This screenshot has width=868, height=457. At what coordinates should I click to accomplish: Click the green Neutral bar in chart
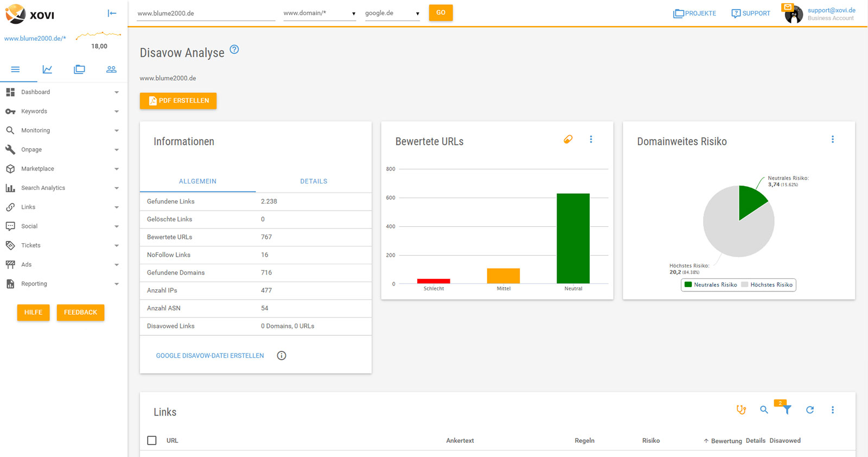573,238
